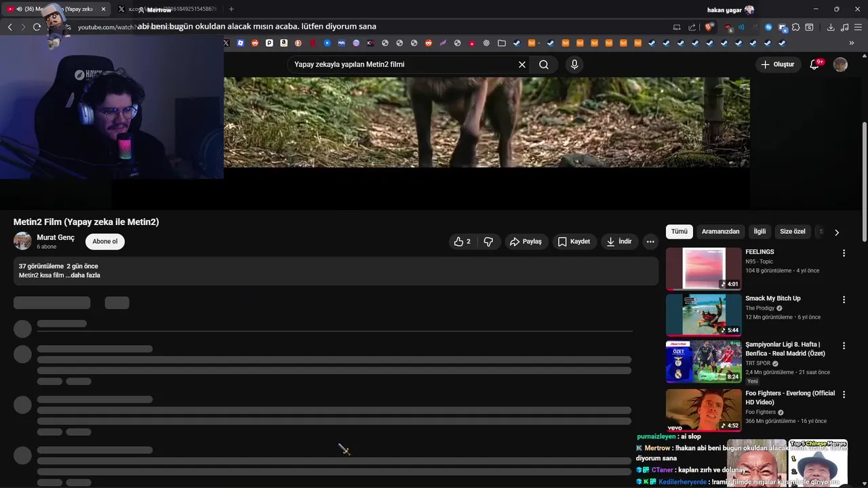
Task: Open the Amazon bookmark icon
Action: 283,43
